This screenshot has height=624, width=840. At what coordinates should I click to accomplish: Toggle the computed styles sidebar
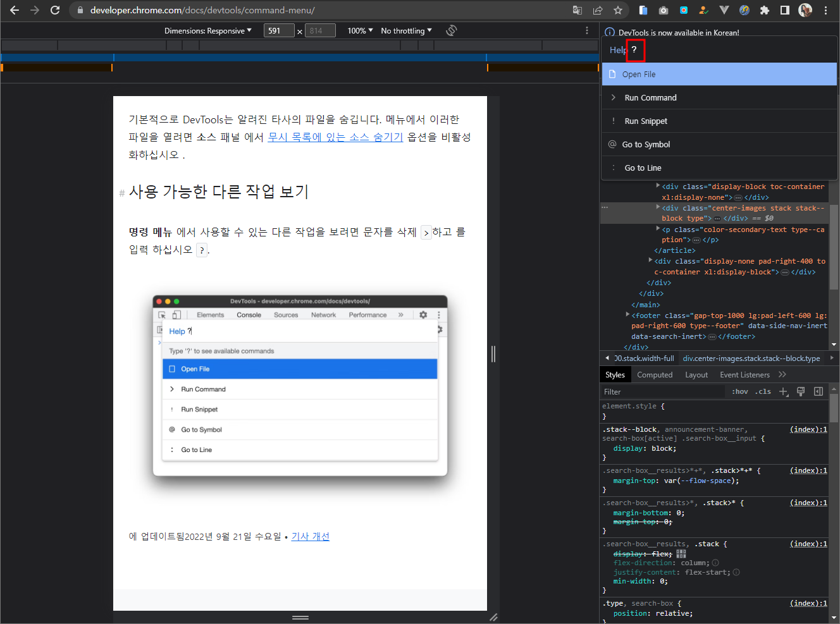pyautogui.click(x=818, y=391)
